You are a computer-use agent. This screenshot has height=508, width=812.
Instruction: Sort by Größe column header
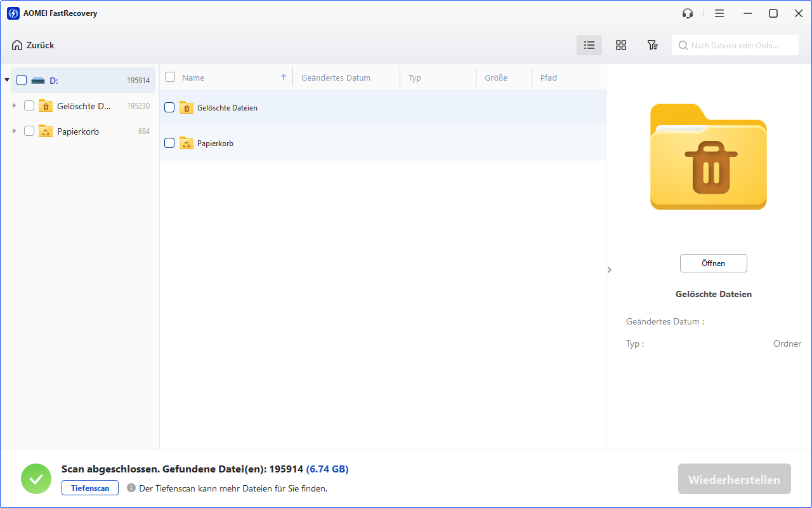496,77
